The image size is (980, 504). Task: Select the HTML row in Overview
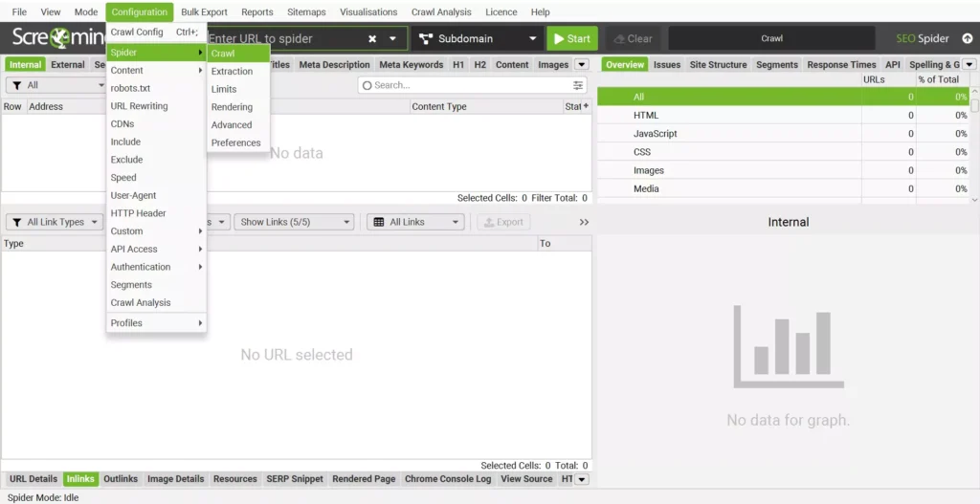coord(783,116)
